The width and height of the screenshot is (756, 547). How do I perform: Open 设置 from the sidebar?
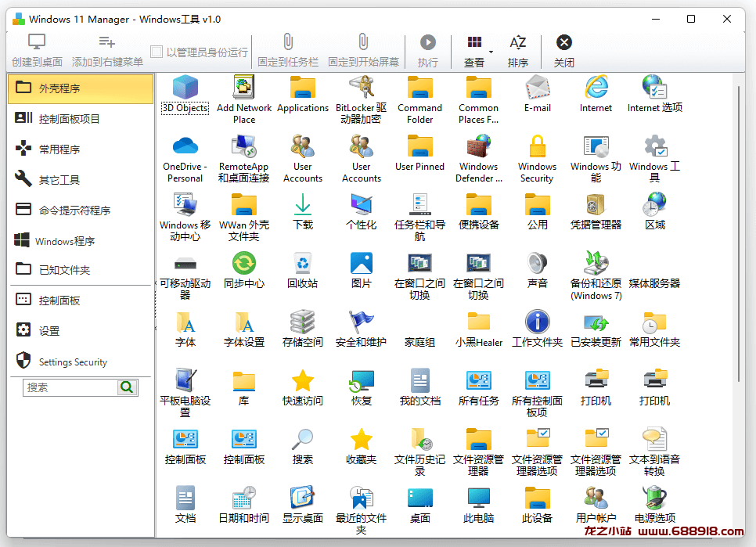(x=81, y=331)
